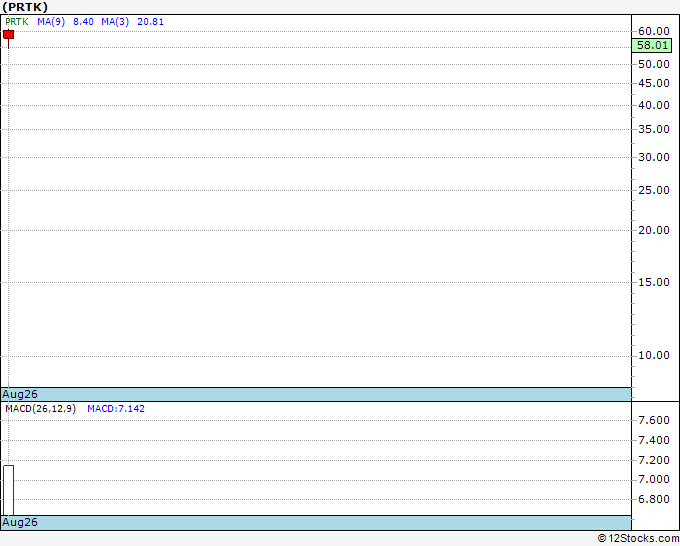The width and height of the screenshot is (680, 546).
Task: Click the 50.00 price axis label
Action: click(654, 64)
